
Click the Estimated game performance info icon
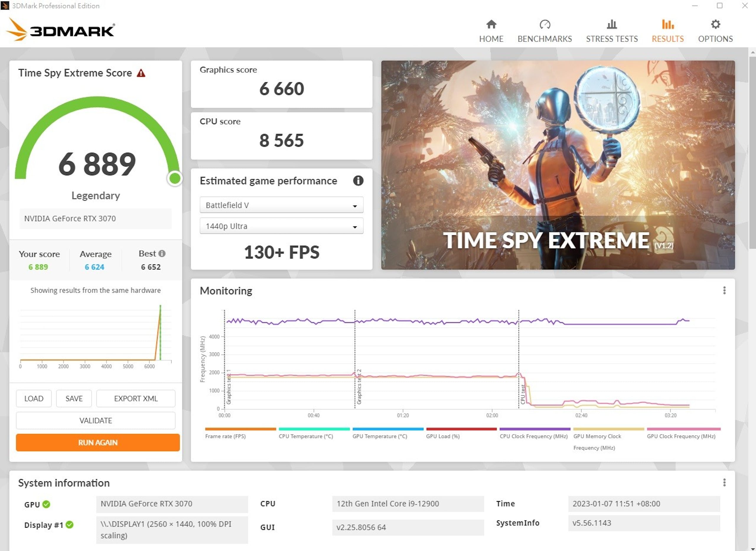click(358, 181)
